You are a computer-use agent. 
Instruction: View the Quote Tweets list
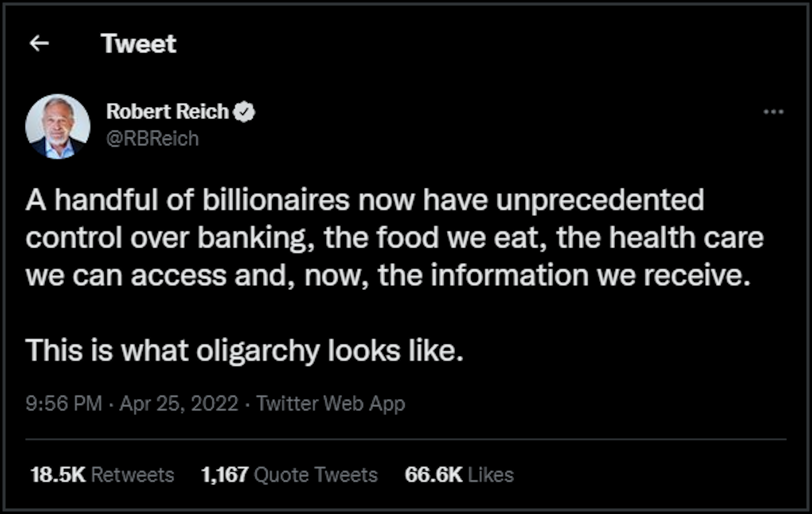point(316,475)
